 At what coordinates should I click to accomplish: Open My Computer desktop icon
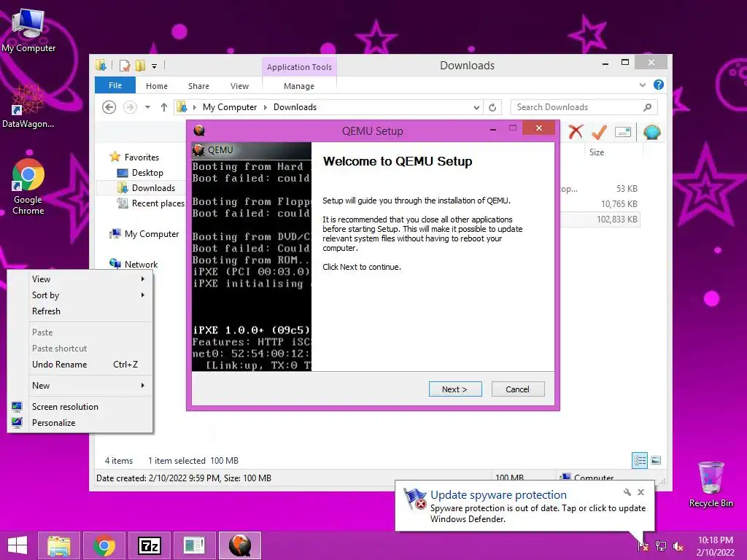pyautogui.click(x=28, y=30)
